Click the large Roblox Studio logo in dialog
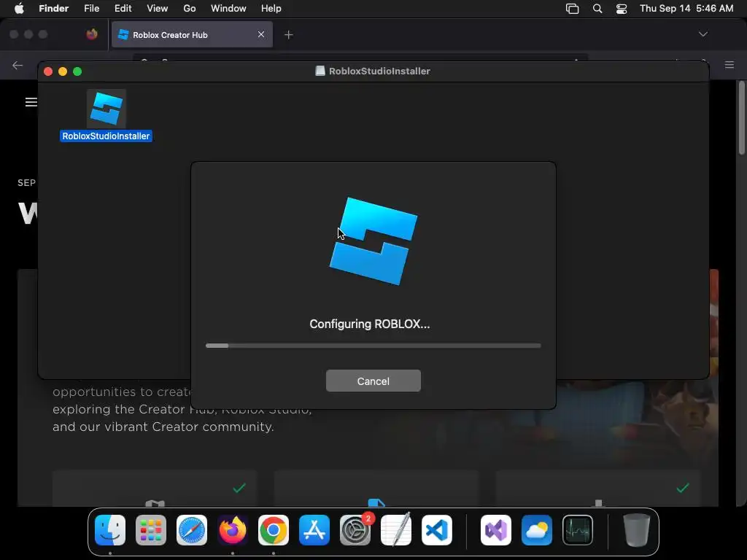Viewport: 747px width, 560px height. [x=373, y=241]
